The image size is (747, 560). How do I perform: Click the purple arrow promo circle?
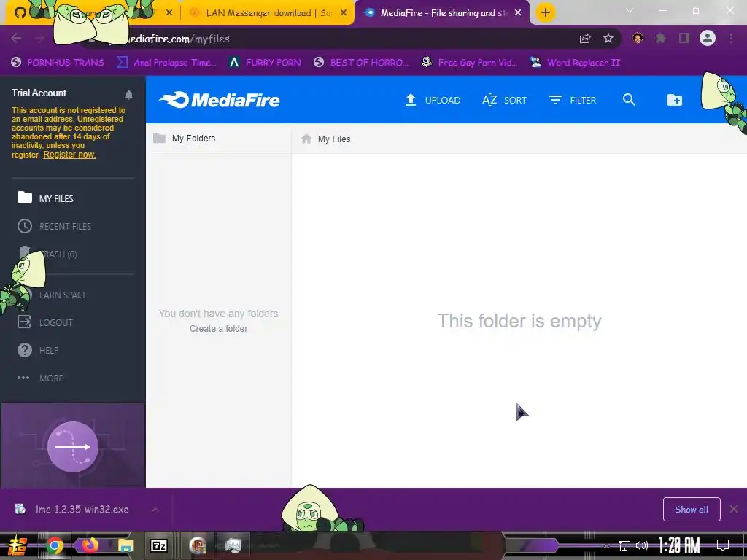pos(72,447)
